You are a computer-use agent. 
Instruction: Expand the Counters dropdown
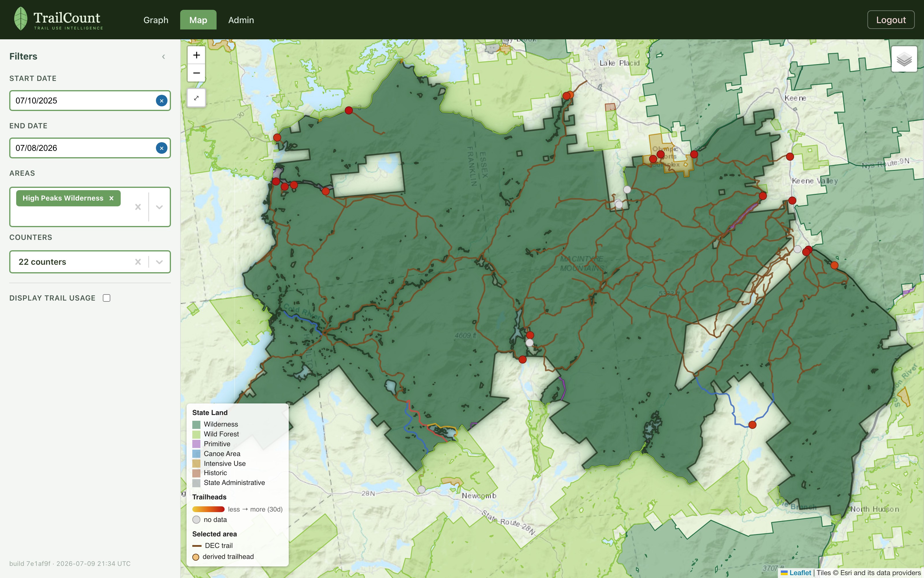click(x=159, y=262)
